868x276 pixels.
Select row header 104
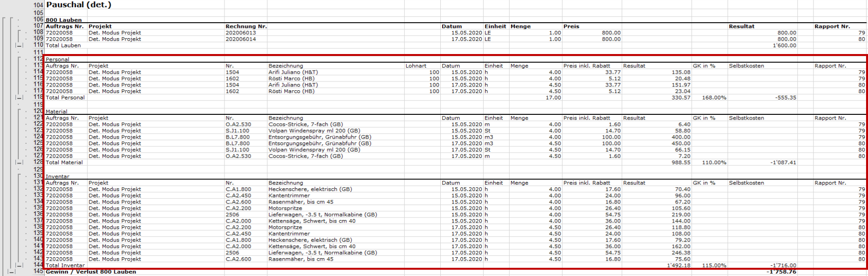[x=38, y=5]
